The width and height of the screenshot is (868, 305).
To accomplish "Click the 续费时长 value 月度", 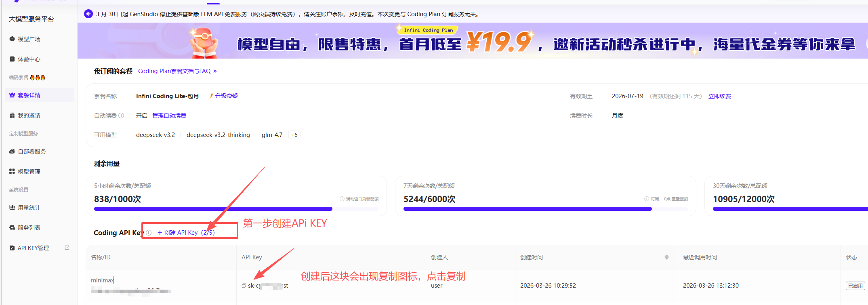I will coord(618,116).
